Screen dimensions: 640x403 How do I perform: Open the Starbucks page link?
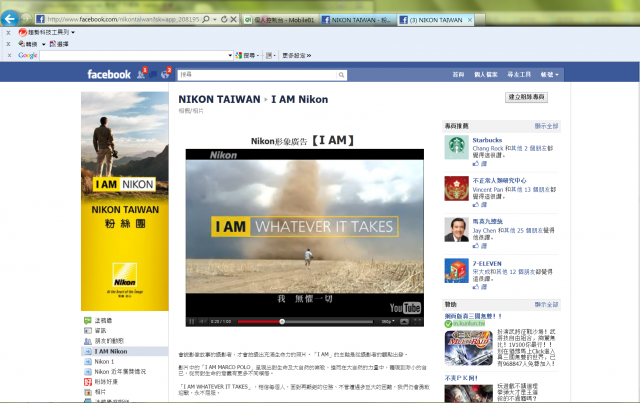pos(487,140)
